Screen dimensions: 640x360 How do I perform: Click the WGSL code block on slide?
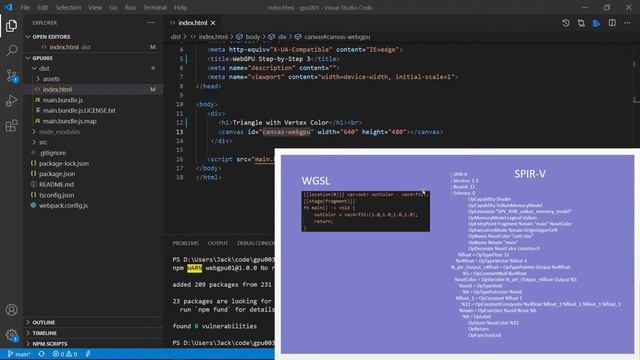[365, 211]
